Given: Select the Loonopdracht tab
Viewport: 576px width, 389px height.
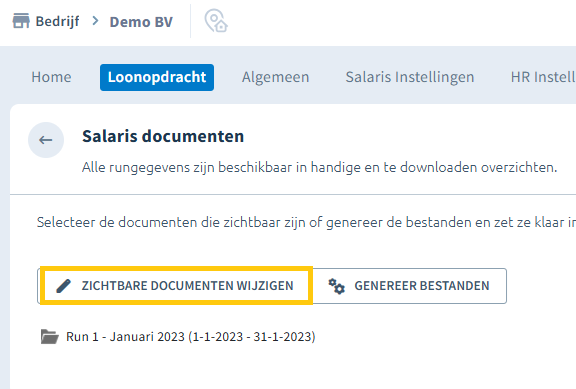Looking at the screenshot, I should point(157,78).
